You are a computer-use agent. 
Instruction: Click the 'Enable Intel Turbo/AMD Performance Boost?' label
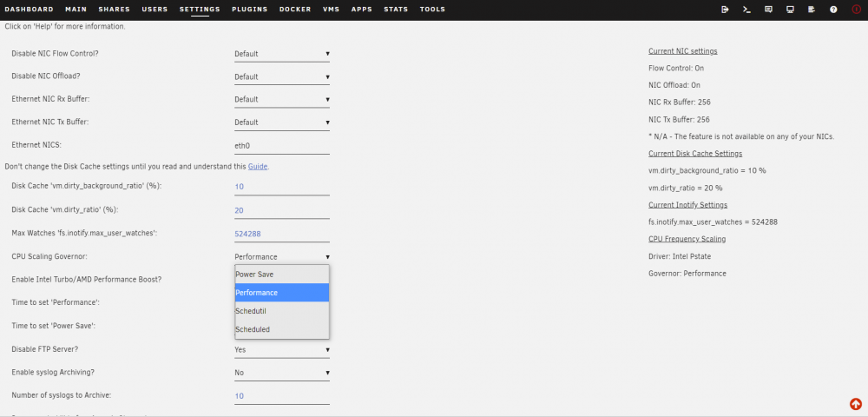click(x=86, y=280)
